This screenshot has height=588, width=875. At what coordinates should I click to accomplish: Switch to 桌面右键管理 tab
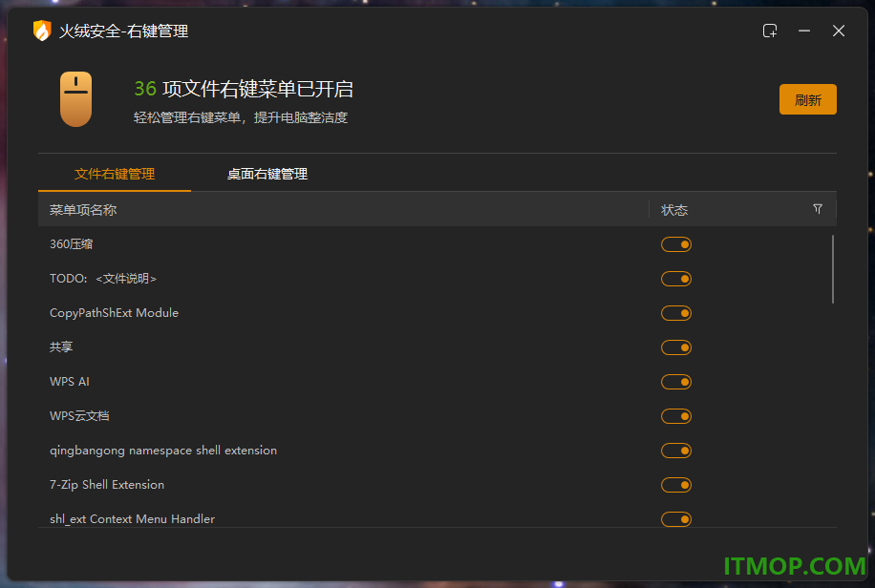(267, 174)
